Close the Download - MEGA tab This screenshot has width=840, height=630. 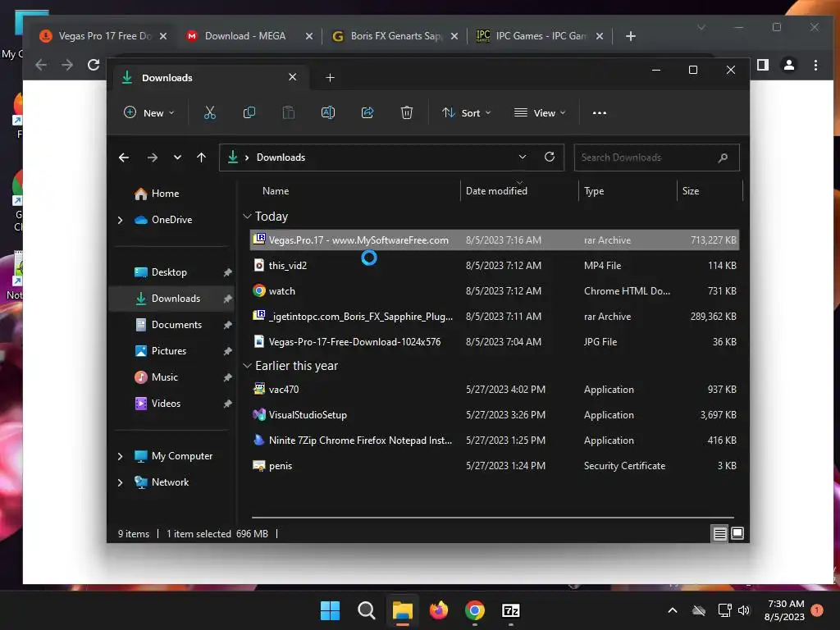309,36
